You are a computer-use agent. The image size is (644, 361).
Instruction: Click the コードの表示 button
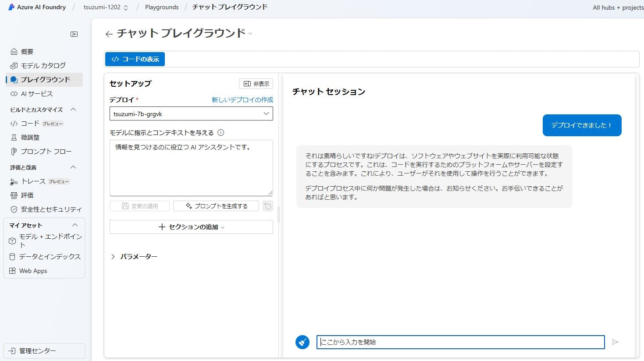pyautogui.click(x=135, y=59)
